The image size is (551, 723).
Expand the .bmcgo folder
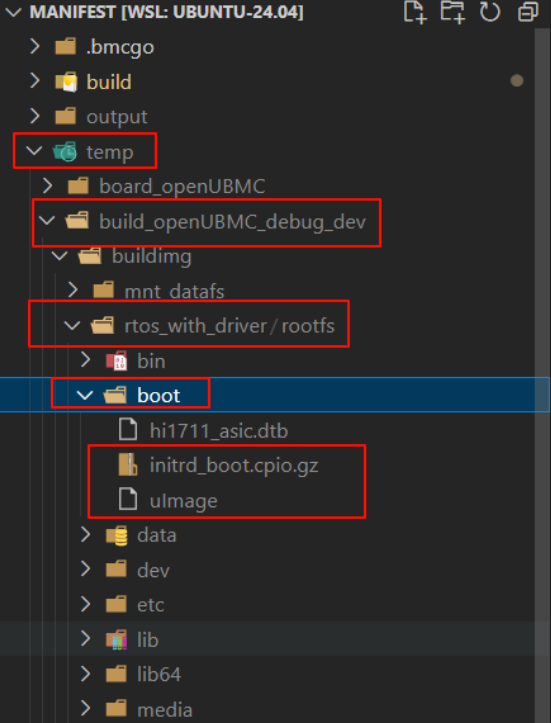point(35,47)
